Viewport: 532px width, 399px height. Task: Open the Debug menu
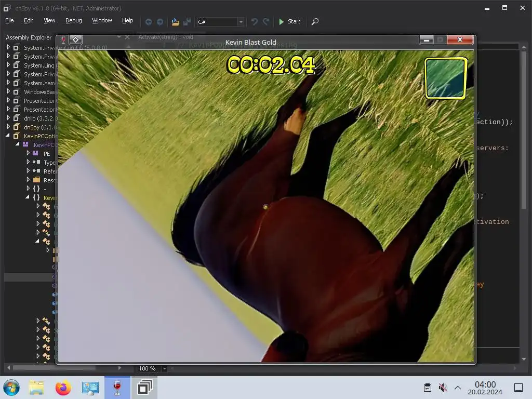point(73,21)
